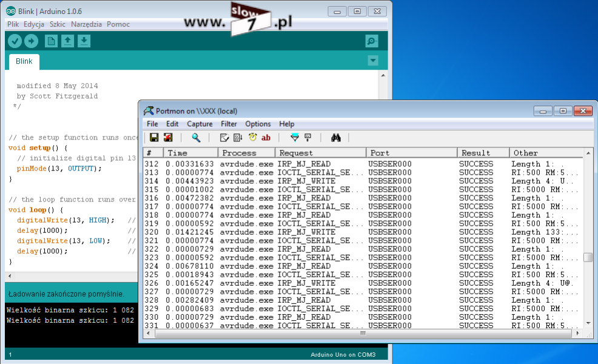This screenshot has height=364, width=598.
Task: Click time value 0.01421245 in row 320
Action: (190, 232)
